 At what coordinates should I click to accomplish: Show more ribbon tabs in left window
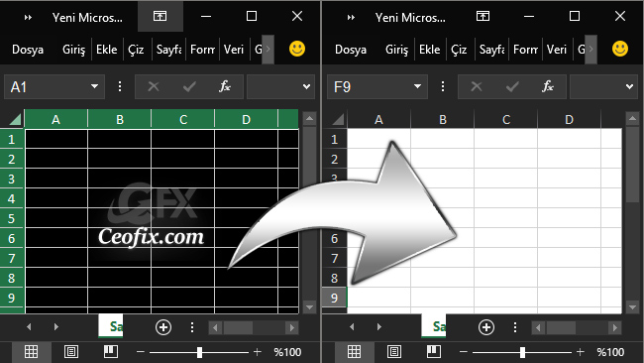[x=268, y=50]
